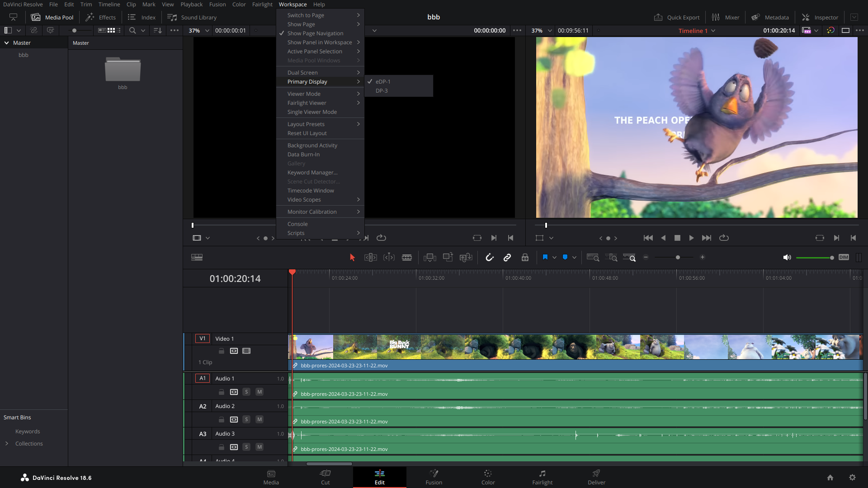This screenshot has width=868, height=488.
Task: Click the Overwrite Clip icon
Action: [x=448, y=258]
